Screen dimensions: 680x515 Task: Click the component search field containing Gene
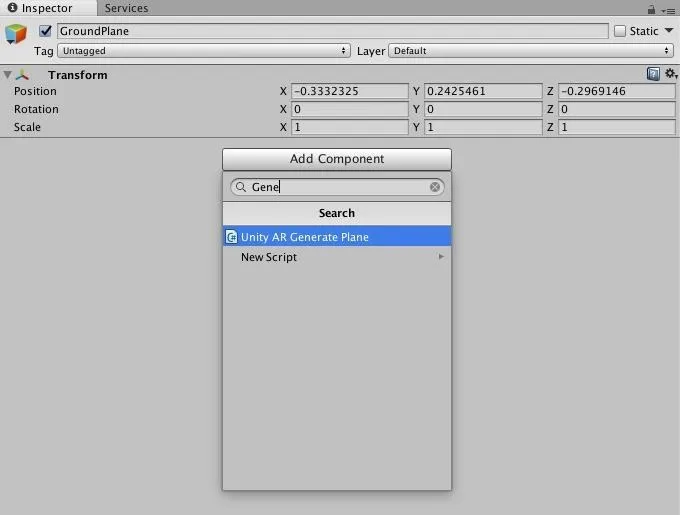[337, 187]
